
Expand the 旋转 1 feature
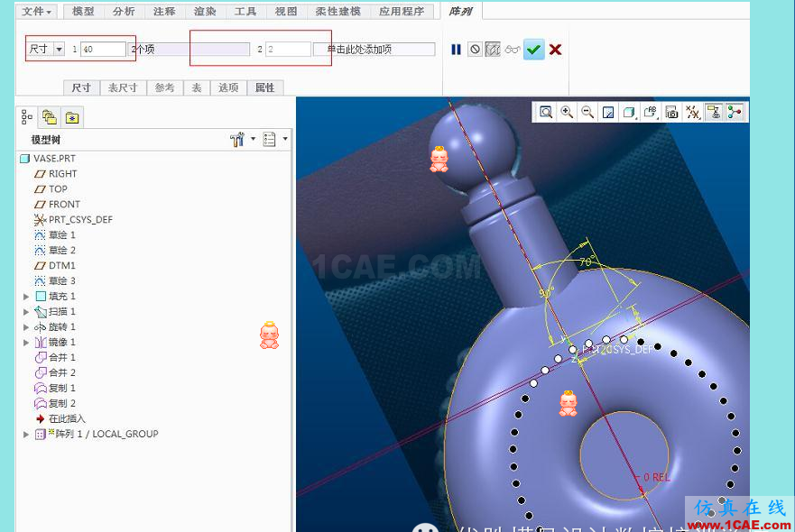pos(26,327)
